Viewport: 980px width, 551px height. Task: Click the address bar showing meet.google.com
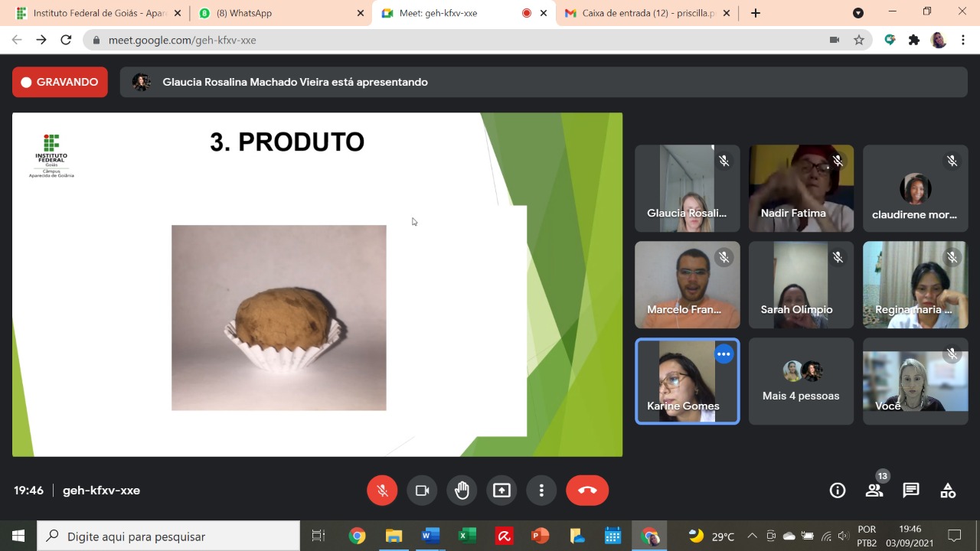pos(459,40)
